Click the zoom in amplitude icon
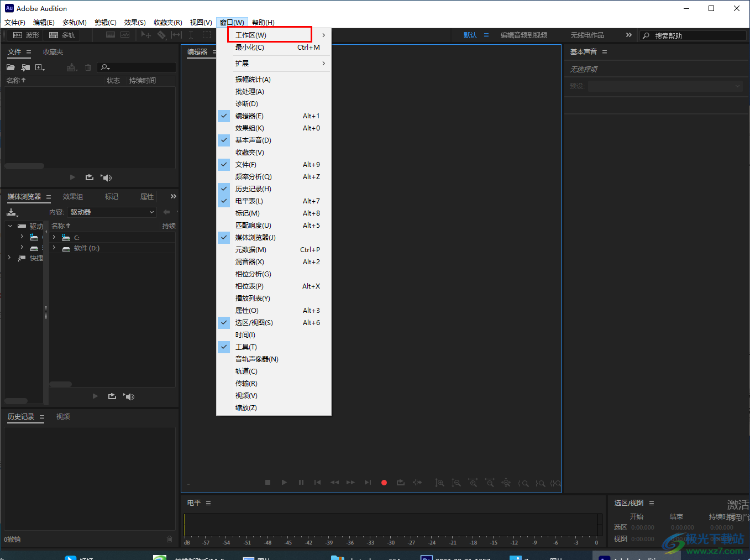Screen dimensions: 750x560 [x=439, y=483]
